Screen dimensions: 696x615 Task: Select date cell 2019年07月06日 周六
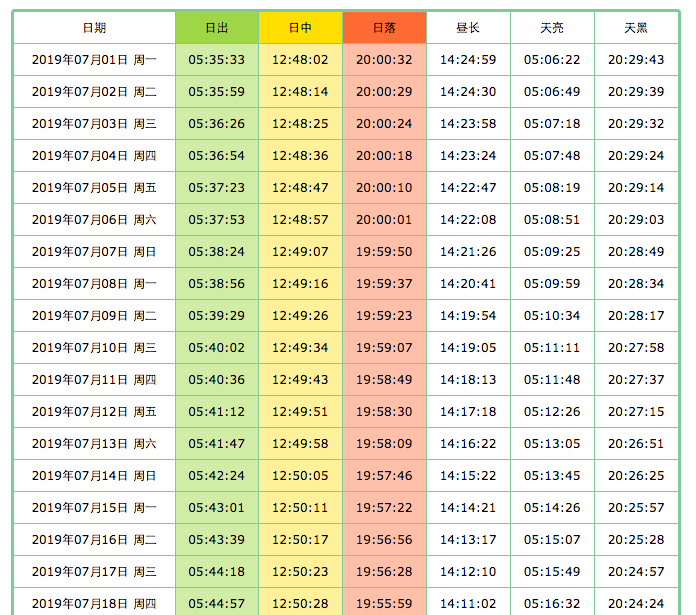click(94, 220)
